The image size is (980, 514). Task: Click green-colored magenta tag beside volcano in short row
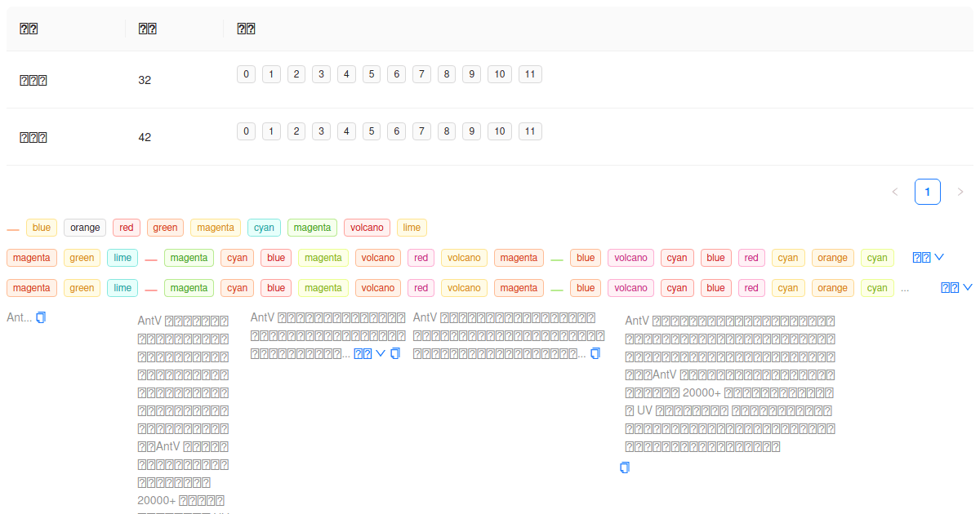pos(313,228)
